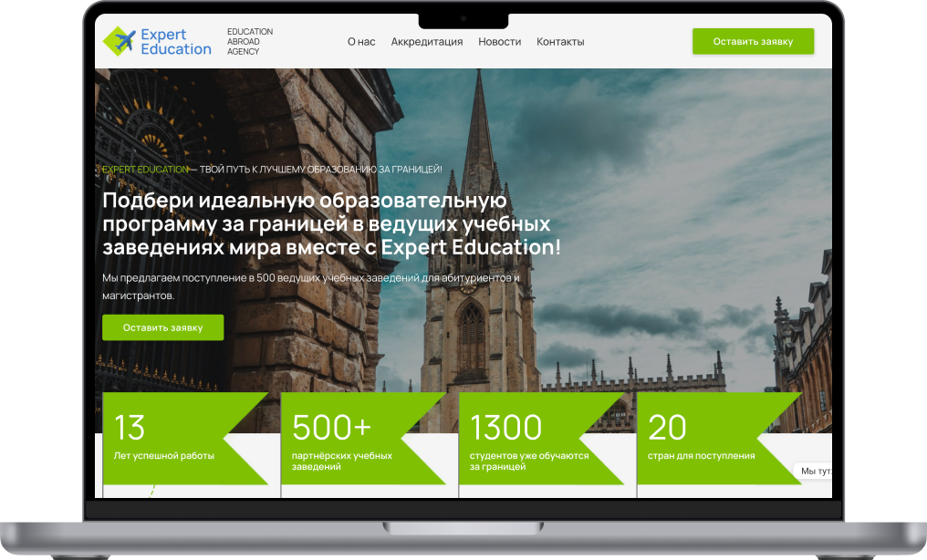Click the paragraph about 500 ведущих учебных заведений
Viewport: 927px width, 560px height.
click(x=310, y=285)
